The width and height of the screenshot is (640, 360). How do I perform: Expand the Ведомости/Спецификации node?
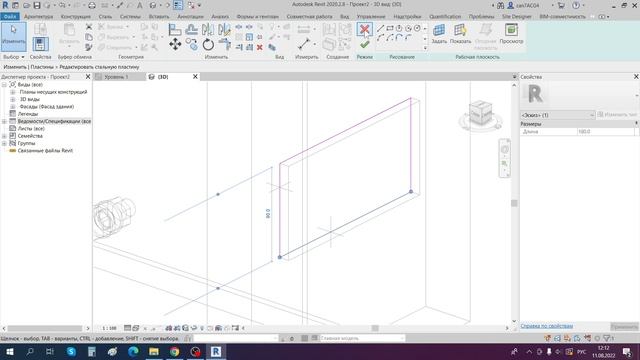(4, 121)
